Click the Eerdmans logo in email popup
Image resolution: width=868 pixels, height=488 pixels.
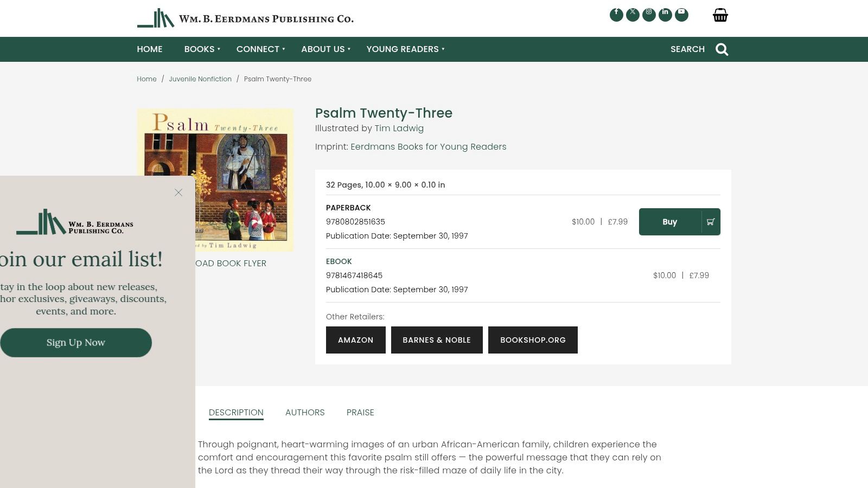coord(75,222)
